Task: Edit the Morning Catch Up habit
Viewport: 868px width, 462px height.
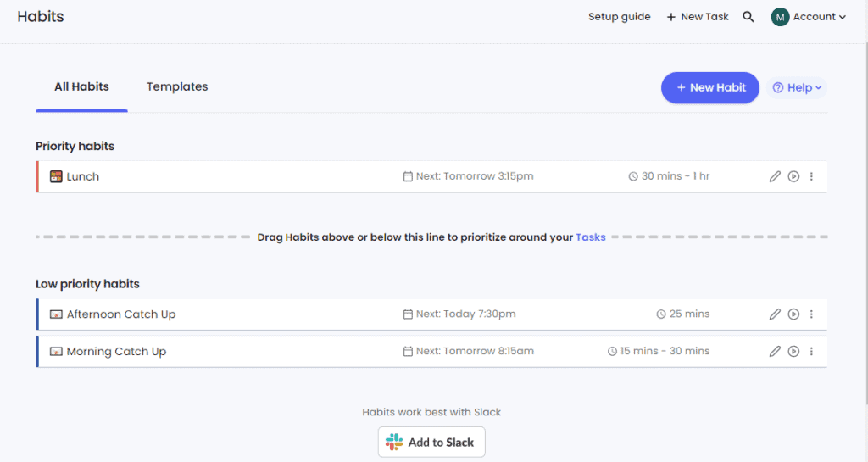Action: (775, 351)
